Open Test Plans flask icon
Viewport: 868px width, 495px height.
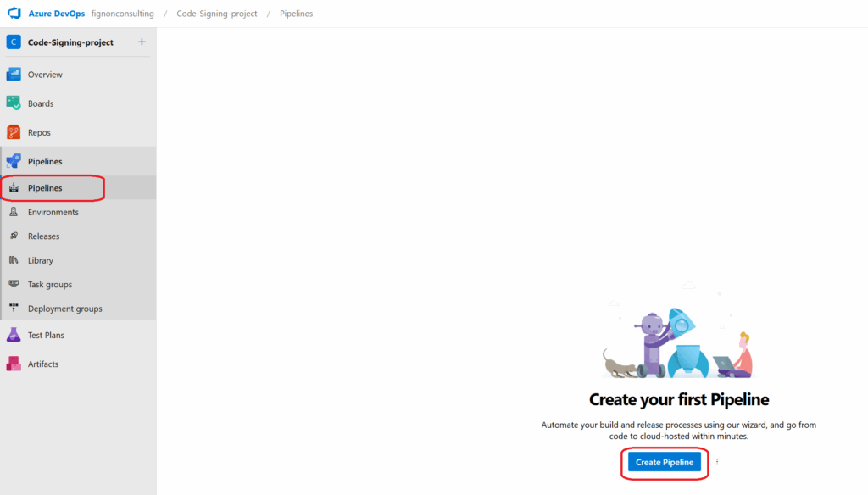click(14, 335)
